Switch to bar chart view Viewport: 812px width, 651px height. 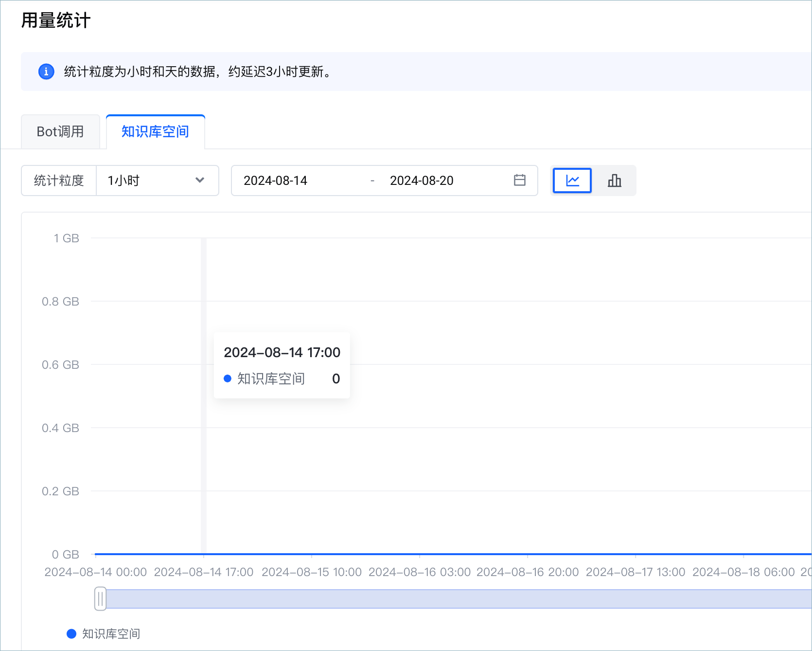point(615,181)
